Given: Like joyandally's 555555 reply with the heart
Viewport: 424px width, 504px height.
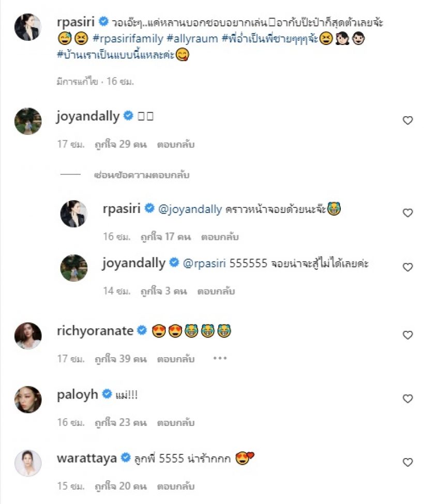Looking at the screenshot, I should 407,267.
